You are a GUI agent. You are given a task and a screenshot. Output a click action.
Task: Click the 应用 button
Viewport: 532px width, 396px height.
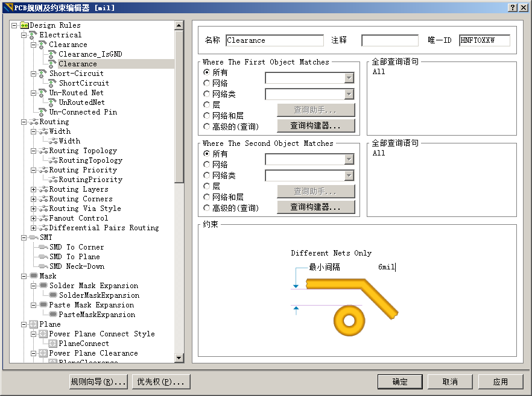pyautogui.click(x=501, y=382)
